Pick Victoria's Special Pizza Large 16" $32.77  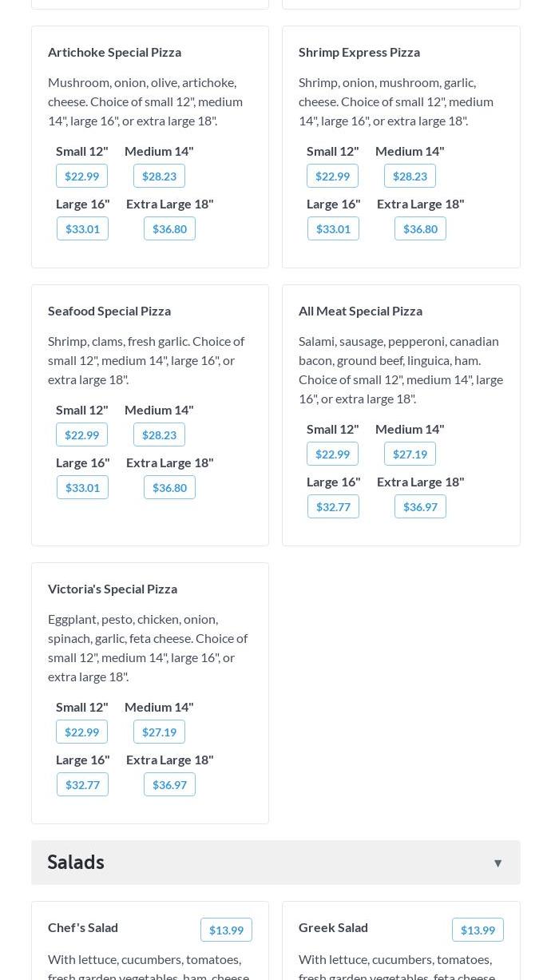click(x=82, y=784)
